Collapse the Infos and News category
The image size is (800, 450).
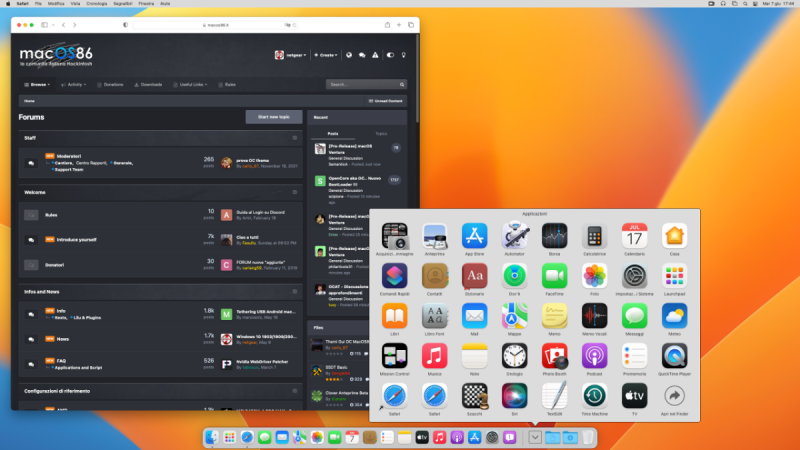pyautogui.click(x=295, y=292)
